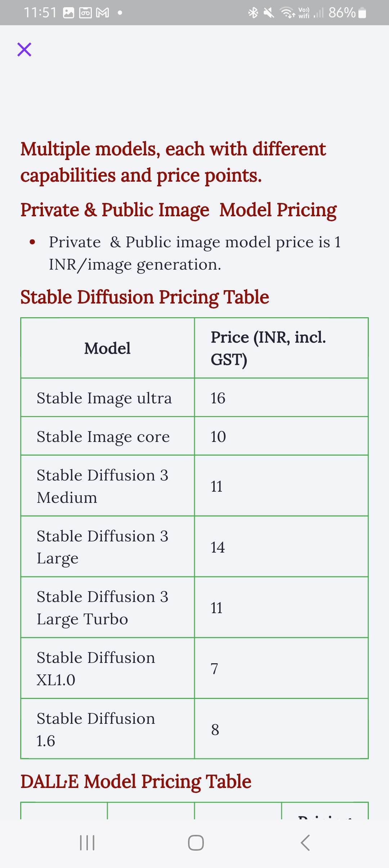389x868 pixels.
Task: Tap the gallery image notification icon
Action: click(68, 13)
